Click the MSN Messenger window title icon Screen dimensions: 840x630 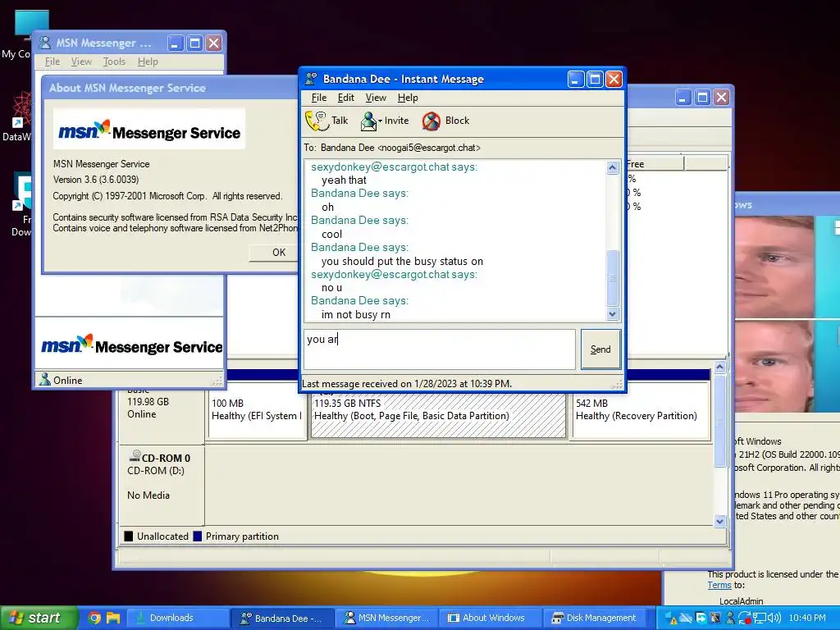click(45, 43)
